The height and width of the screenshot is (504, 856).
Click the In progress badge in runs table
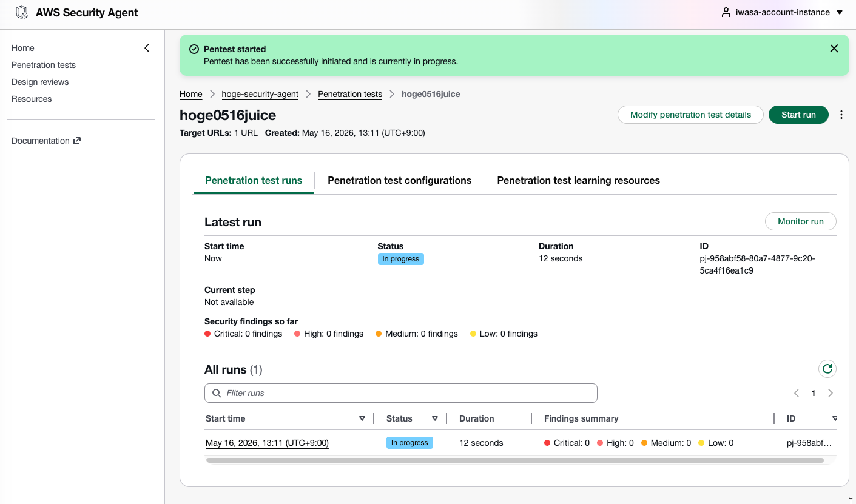pos(409,443)
